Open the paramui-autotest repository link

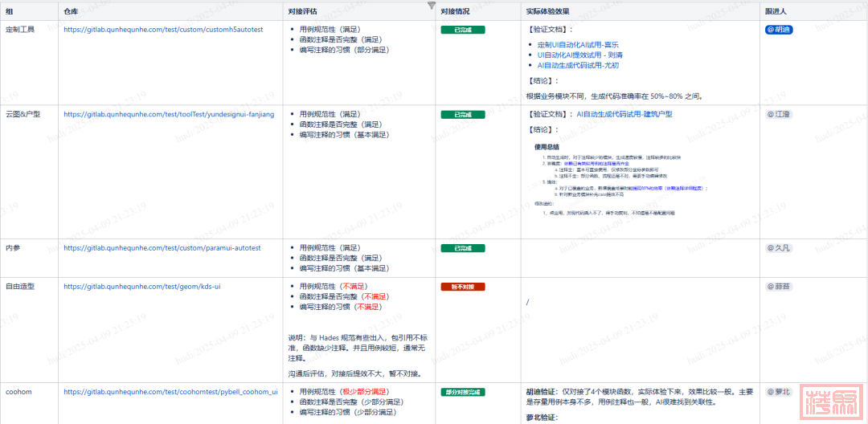tap(162, 248)
